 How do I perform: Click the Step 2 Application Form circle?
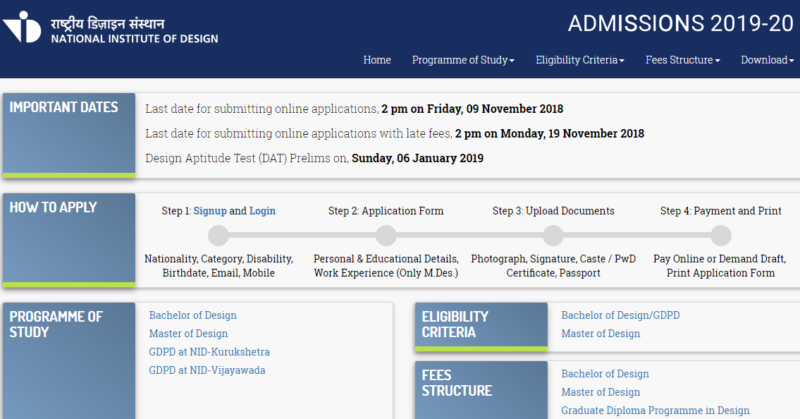386,236
